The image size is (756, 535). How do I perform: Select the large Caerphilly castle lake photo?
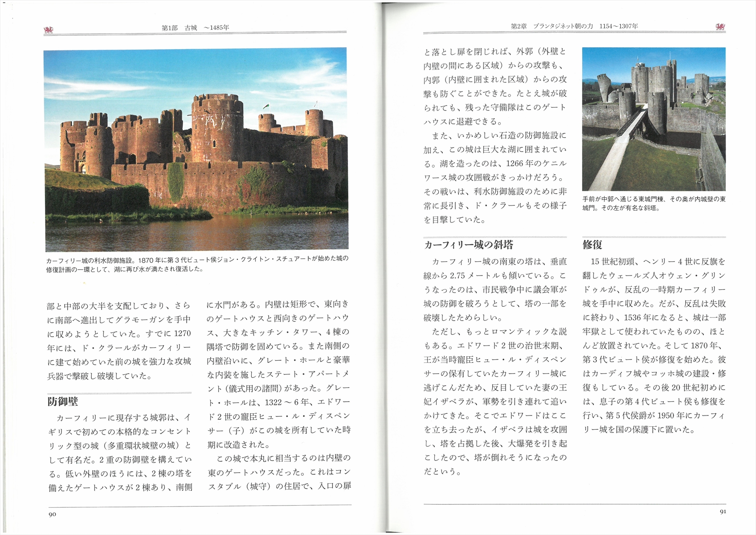tap(196, 150)
